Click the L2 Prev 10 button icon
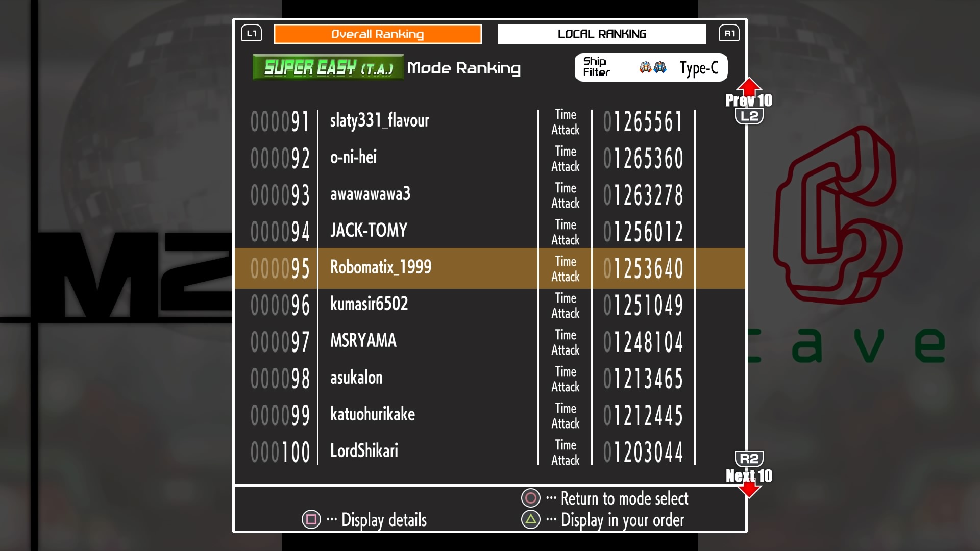980x551 pixels. pos(749,116)
